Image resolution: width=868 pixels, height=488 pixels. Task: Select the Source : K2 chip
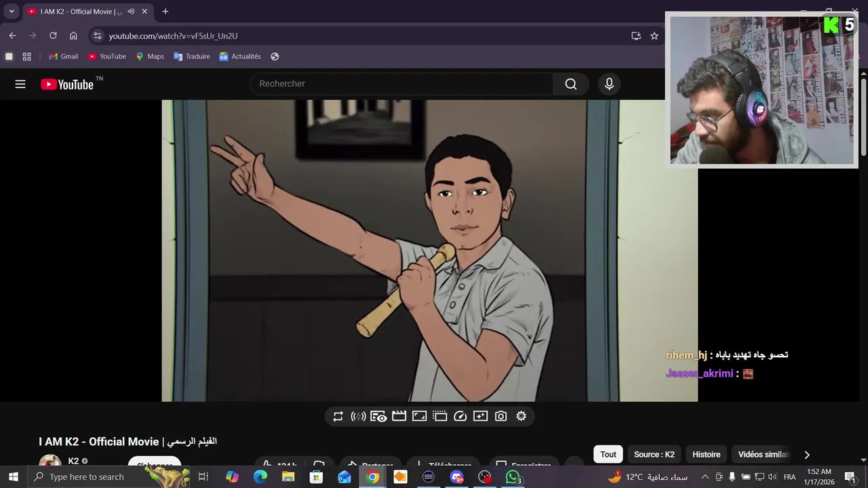[654, 454]
